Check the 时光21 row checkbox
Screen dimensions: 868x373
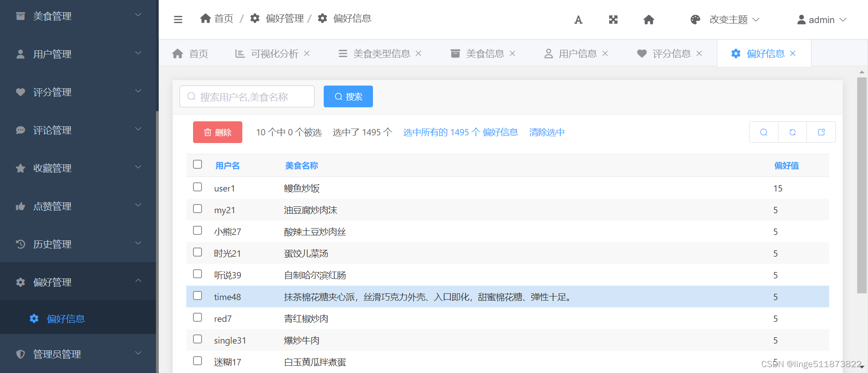198,252
